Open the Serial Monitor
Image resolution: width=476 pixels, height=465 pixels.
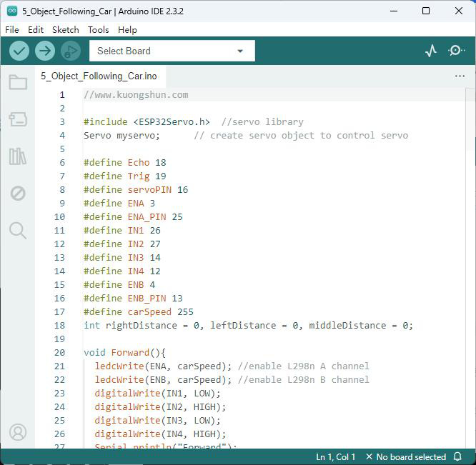click(456, 51)
